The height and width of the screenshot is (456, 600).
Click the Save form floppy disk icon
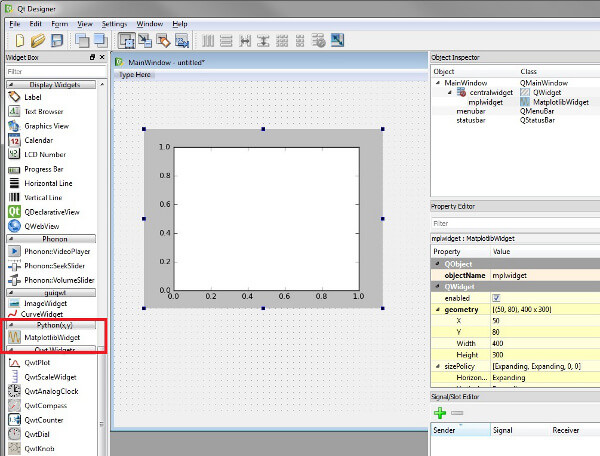click(57, 41)
